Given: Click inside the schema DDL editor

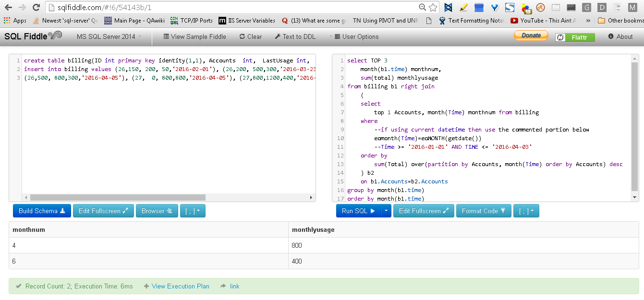Looking at the screenshot, I should point(168,125).
